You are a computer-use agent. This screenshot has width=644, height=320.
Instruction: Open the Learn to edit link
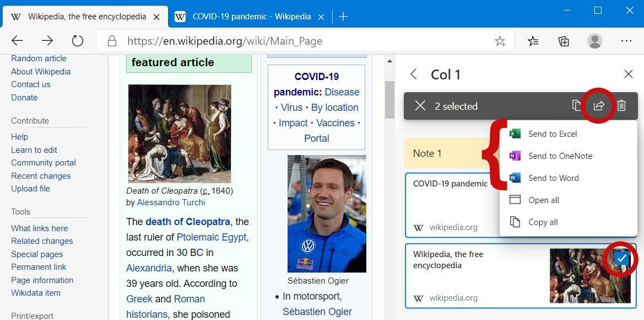tap(34, 150)
